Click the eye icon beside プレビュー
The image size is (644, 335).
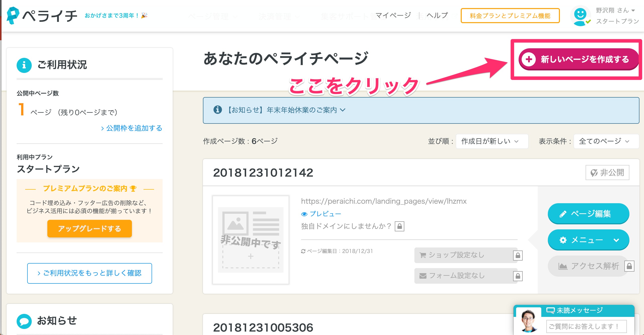304,214
